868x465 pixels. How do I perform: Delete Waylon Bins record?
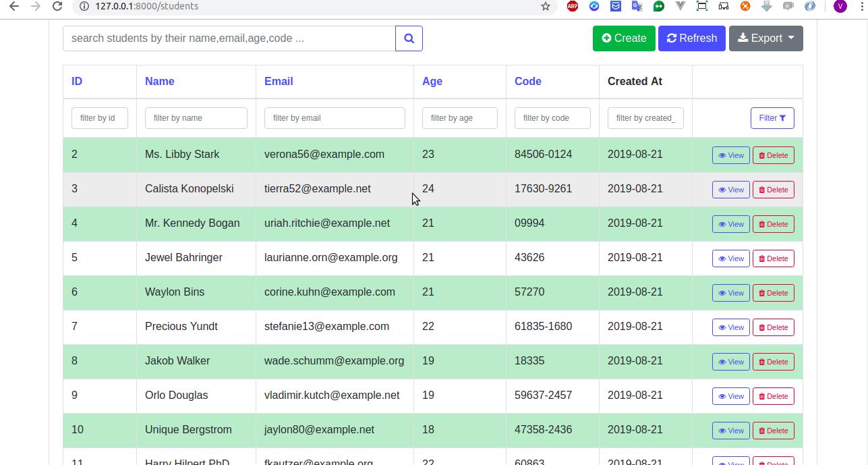(x=773, y=293)
